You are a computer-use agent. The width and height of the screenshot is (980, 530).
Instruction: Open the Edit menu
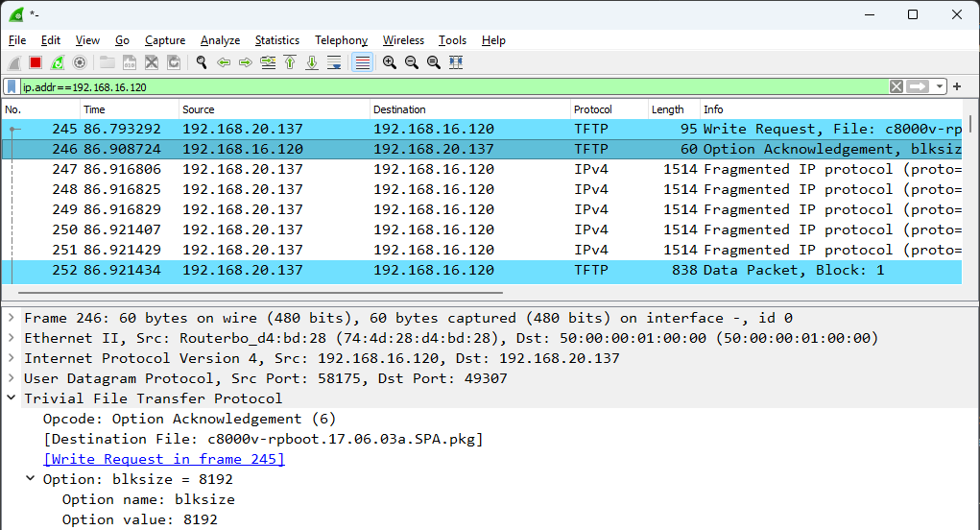click(51, 40)
